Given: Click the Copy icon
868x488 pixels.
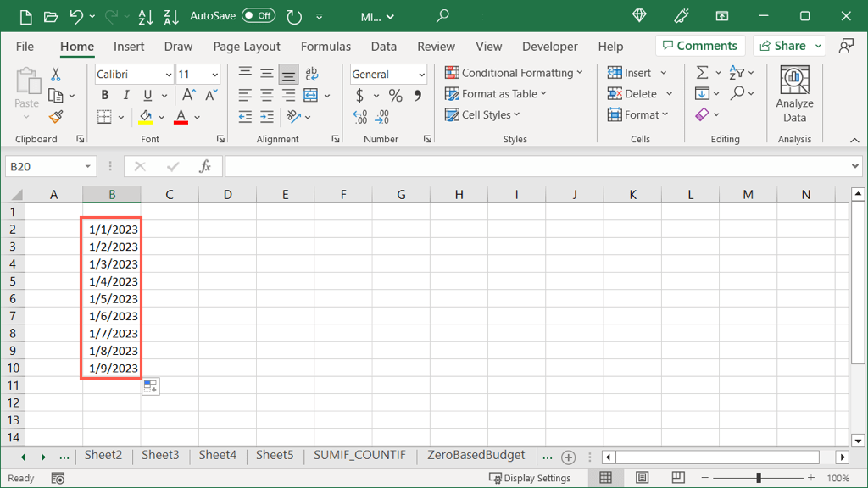Looking at the screenshot, I should coord(55,95).
